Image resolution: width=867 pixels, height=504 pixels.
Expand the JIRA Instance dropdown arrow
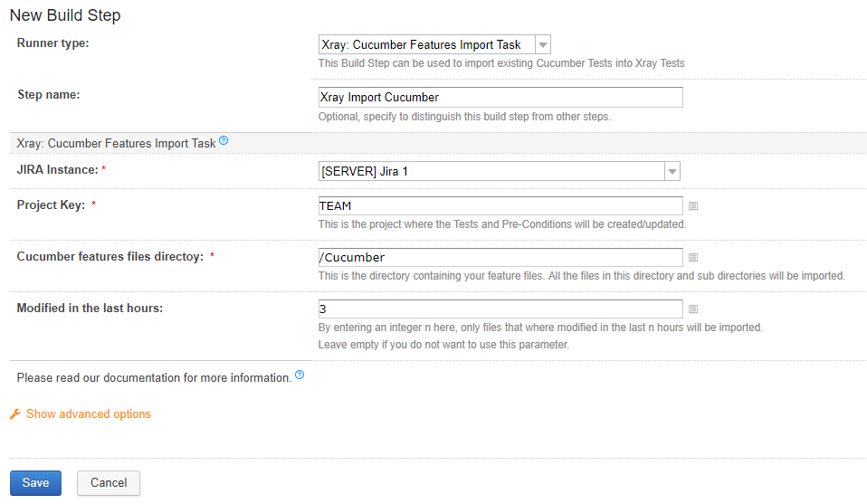click(672, 171)
